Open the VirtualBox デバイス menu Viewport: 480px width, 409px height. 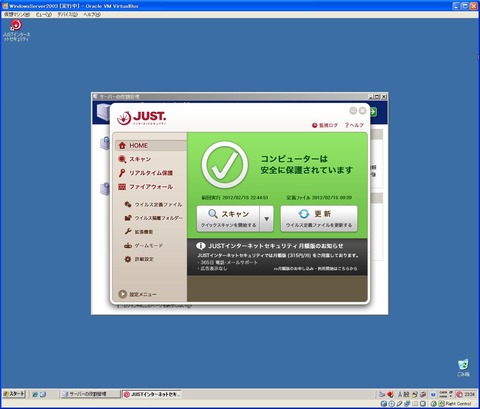(x=67, y=15)
